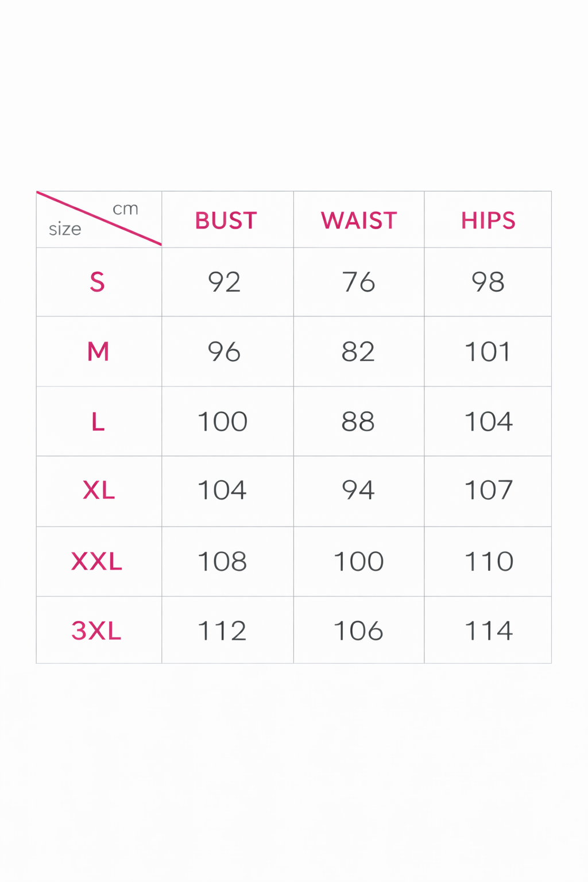Click the waist value 88 for size L

tap(358, 422)
